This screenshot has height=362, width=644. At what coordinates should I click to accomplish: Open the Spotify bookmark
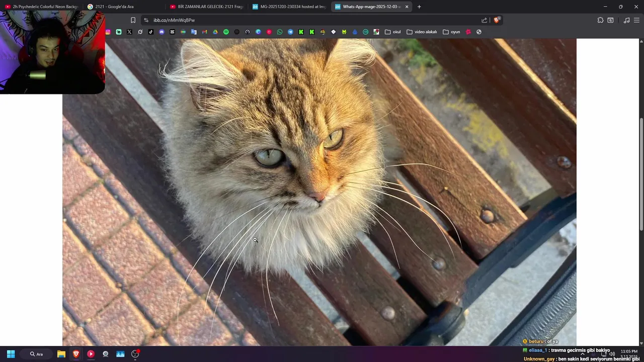coord(226,32)
